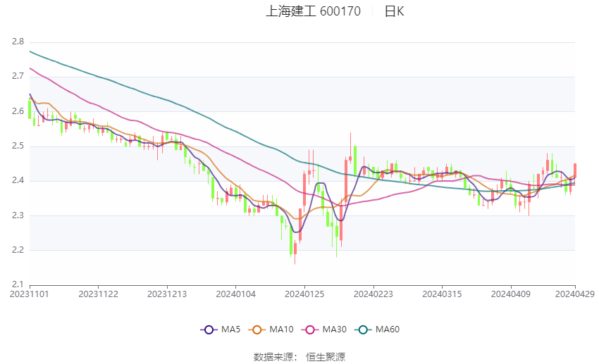Select the 20231101 x-axis date label
The width and height of the screenshot is (599, 364).
point(30,294)
